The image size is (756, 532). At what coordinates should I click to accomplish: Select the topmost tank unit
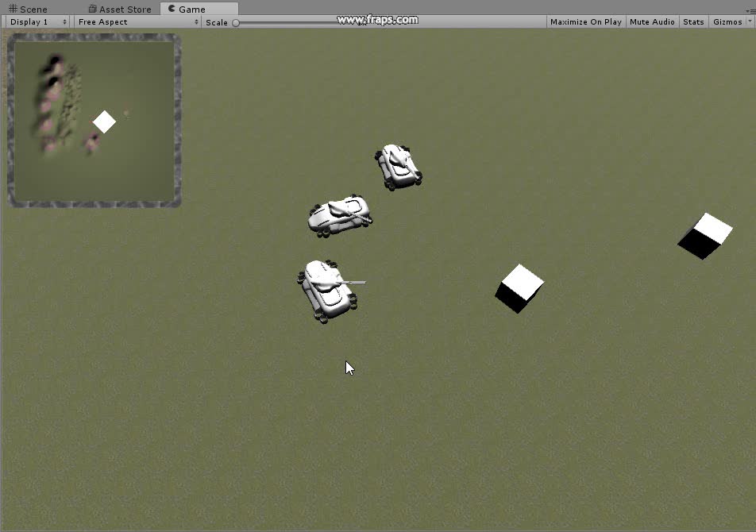point(397,167)
